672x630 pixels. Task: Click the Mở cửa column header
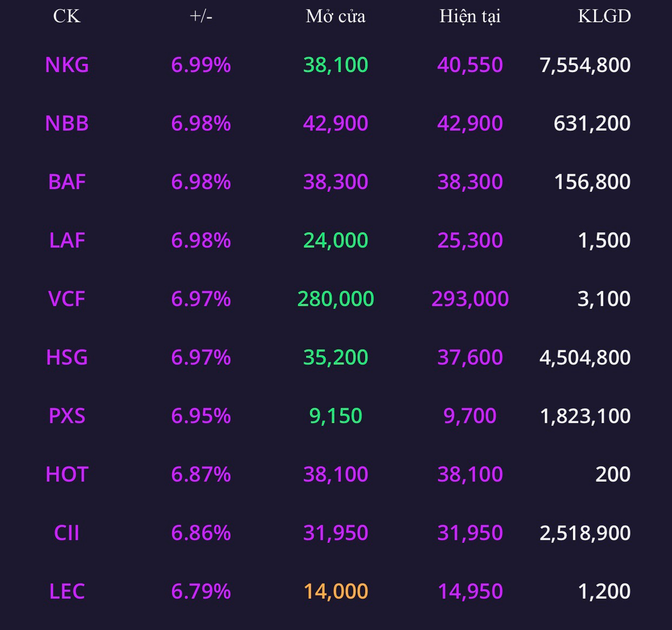pyautogui.click(x=336, y=16)
